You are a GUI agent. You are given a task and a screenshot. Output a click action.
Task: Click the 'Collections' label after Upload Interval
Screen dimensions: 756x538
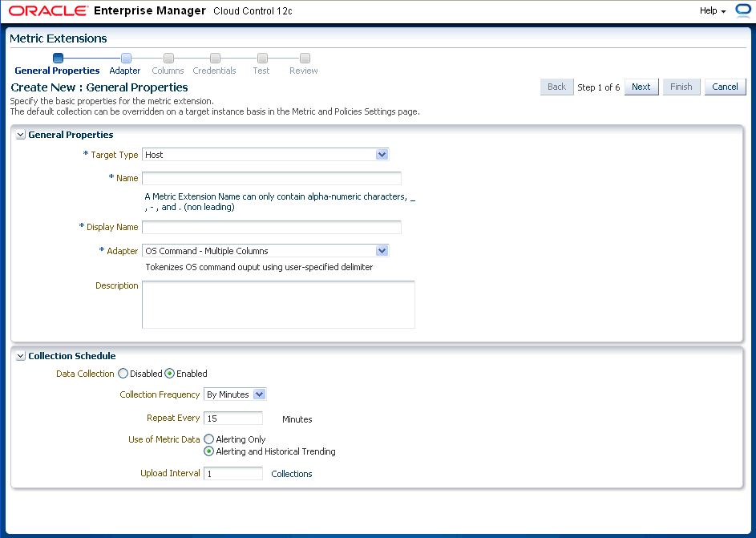292,474
